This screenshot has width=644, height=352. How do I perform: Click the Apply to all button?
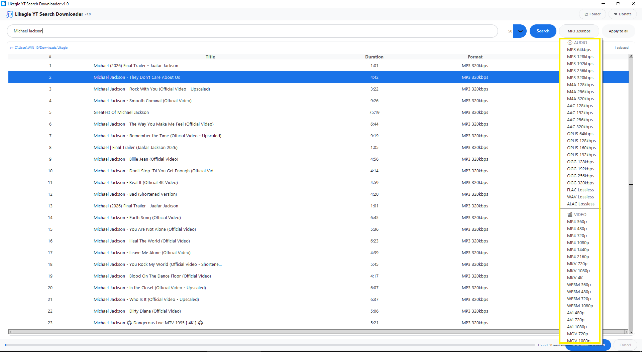(618, 31)
